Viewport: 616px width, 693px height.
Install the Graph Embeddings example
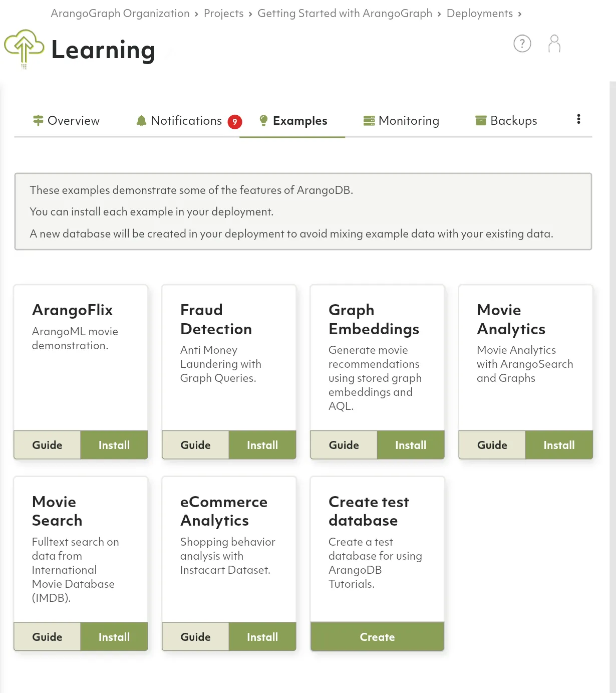coord(411,445)
